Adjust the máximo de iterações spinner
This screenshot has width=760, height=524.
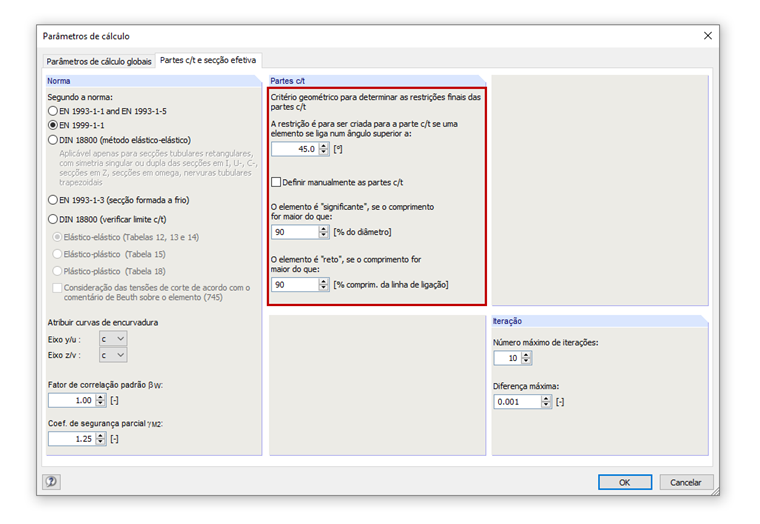coord(526,358)
